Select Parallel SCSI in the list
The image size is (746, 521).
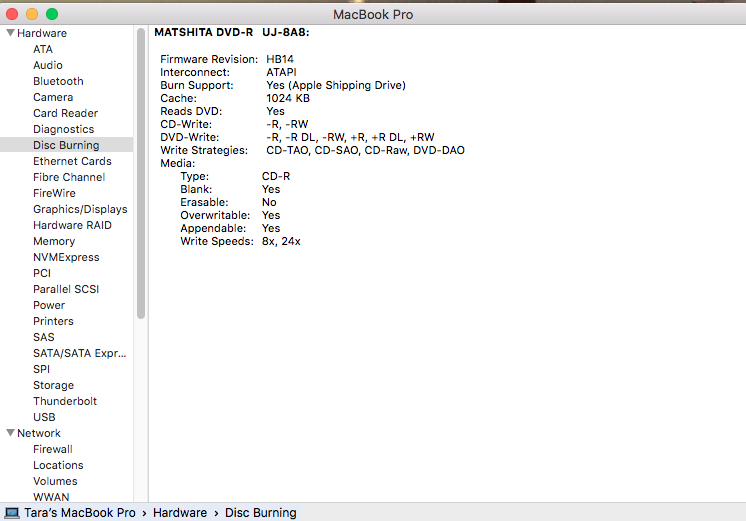pyautogui.click(x=66, y=289)
